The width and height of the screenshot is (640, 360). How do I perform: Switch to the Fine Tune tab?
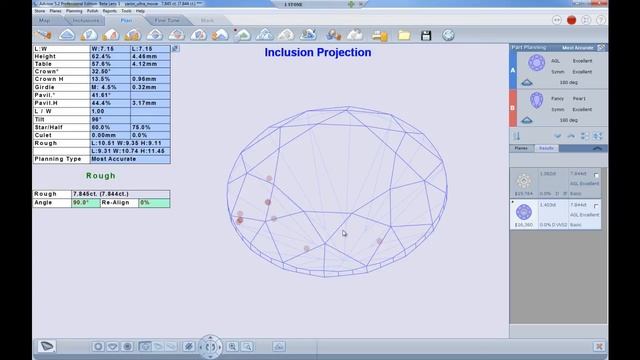point(167,20)
